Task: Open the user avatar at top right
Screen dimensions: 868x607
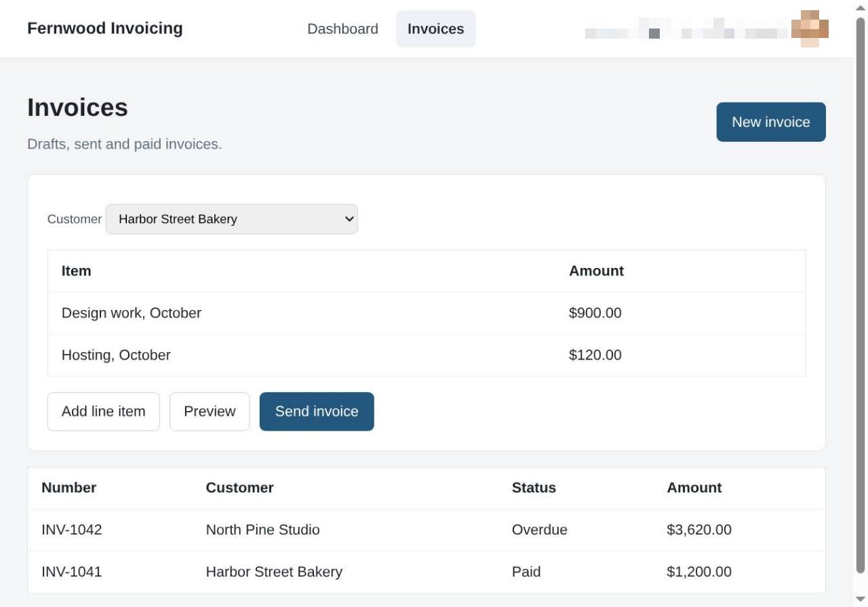Action: (810, 28)
